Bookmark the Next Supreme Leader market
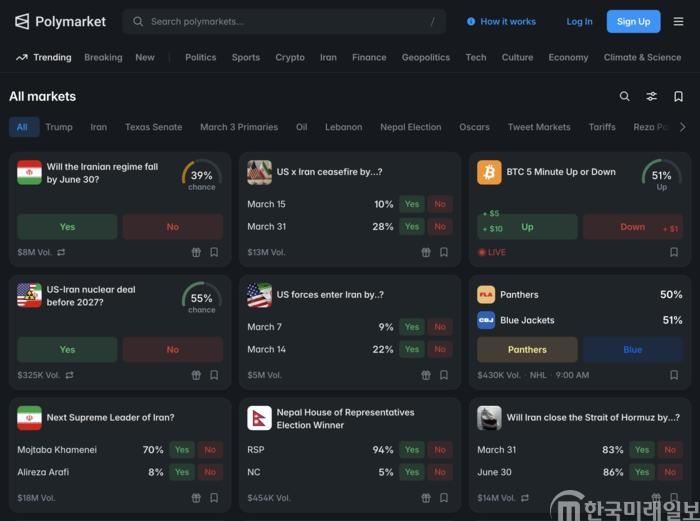This screenshot has height=521, width=700. click(214, 498)
